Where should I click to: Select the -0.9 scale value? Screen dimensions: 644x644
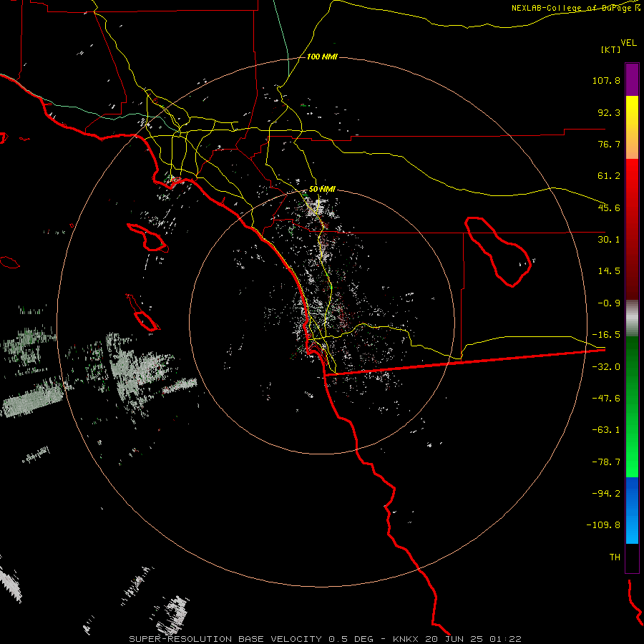(x=609, y=303)
